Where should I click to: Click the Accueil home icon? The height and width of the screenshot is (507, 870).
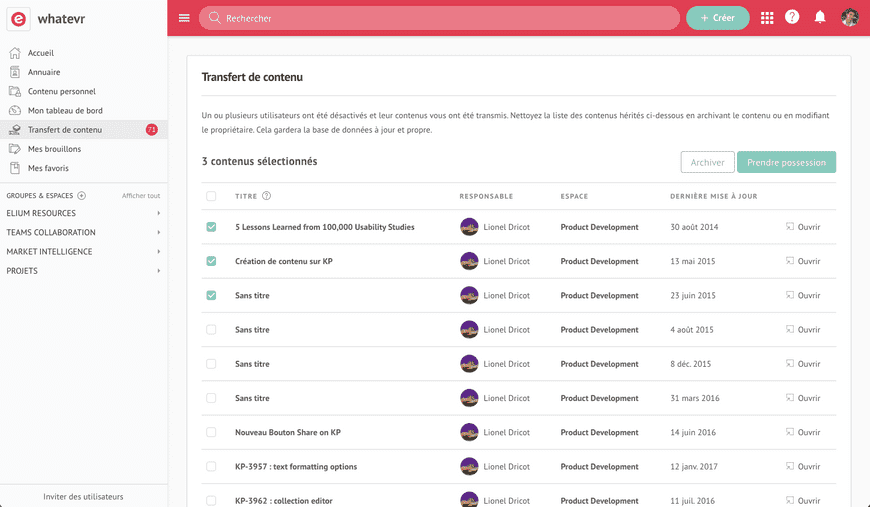tap(15, 53)
